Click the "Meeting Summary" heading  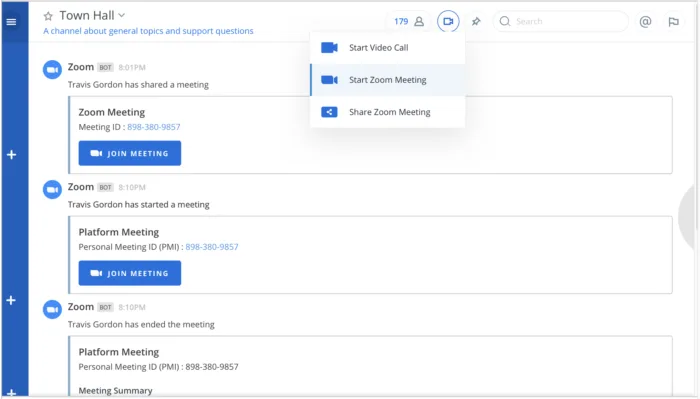[116, 391]
